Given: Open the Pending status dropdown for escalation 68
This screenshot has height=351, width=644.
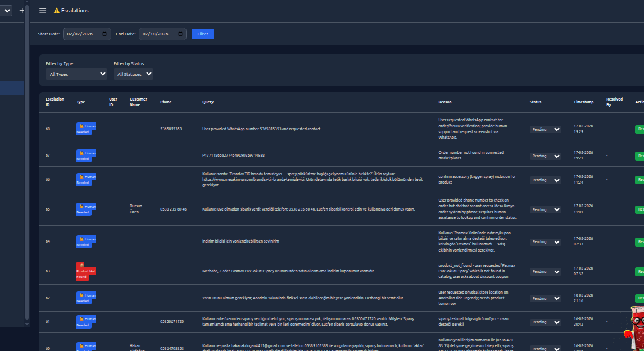Looking at the screenshot, I should (545, 129).
